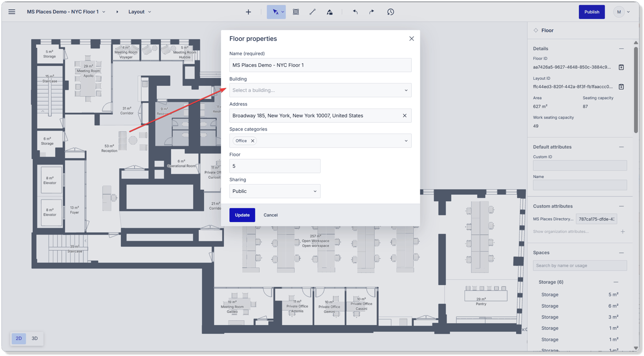The image size is (644, 356).
Task: Copy the Floor ID with the clipboard icon
Action: (x=621, y=67)
